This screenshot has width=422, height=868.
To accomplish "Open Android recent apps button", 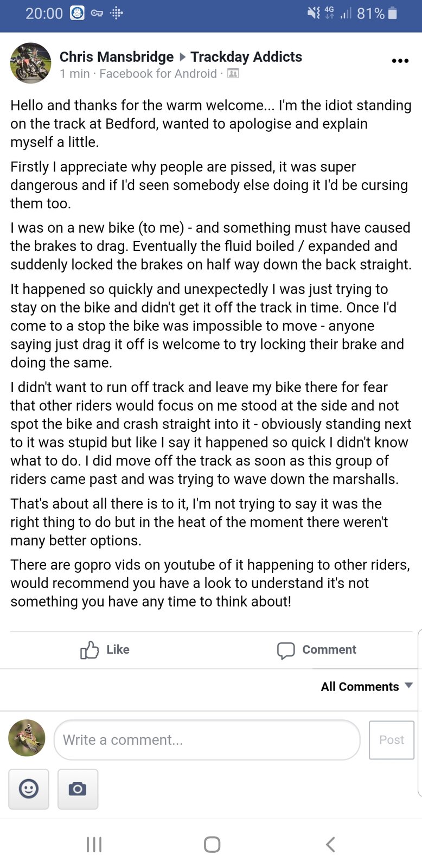I will tap(94, 844).
